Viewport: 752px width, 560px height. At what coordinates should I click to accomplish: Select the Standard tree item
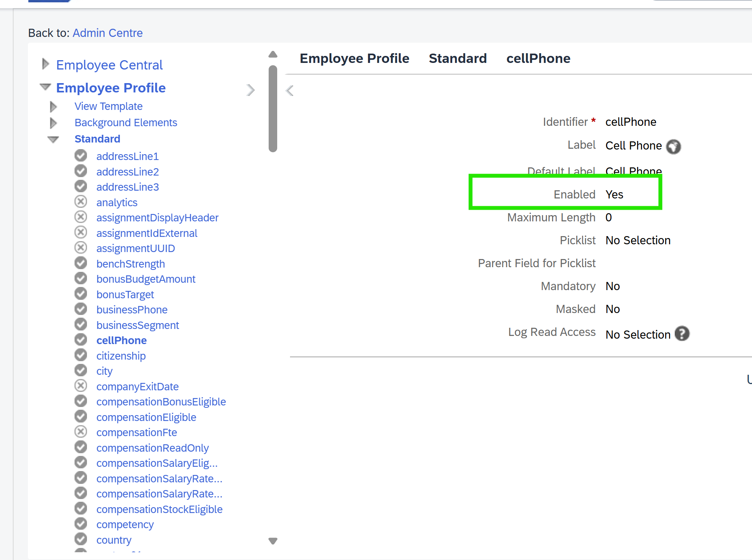point(97,139)
